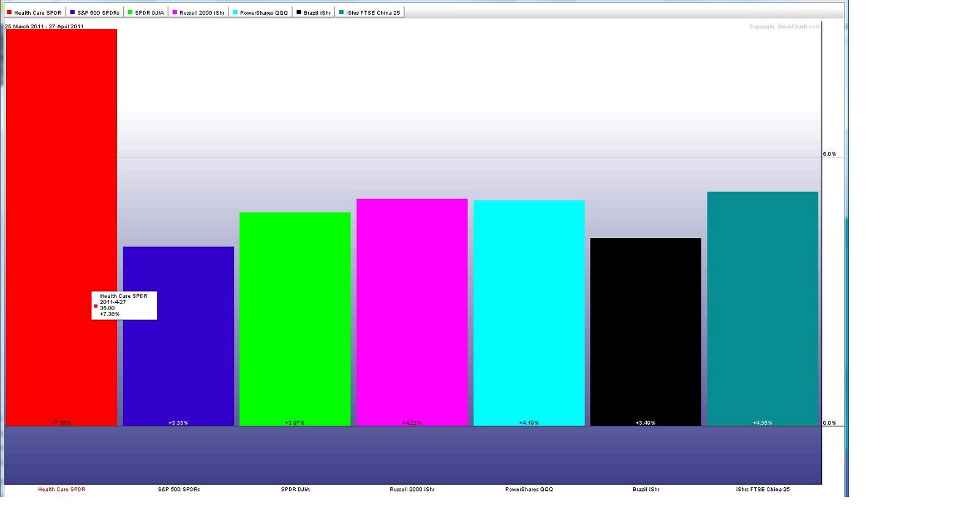
Task: Click the 'PowerShares QQQ' label under the chart
Action: 529,489
